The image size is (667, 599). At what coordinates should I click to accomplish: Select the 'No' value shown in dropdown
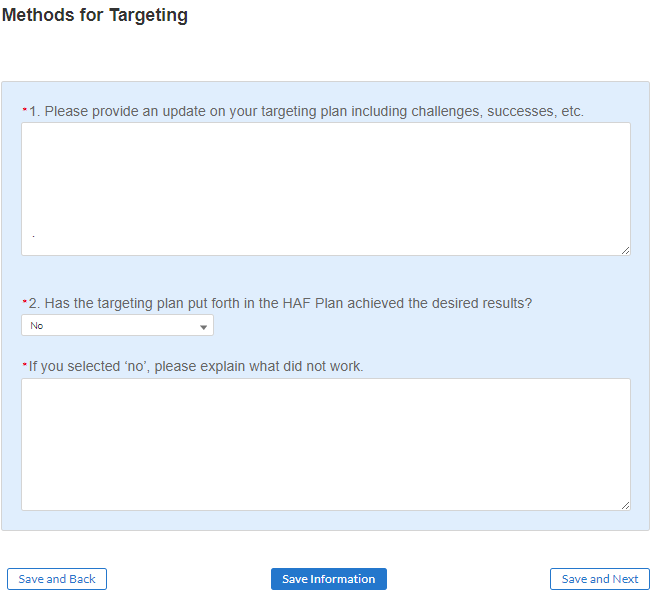37,326
